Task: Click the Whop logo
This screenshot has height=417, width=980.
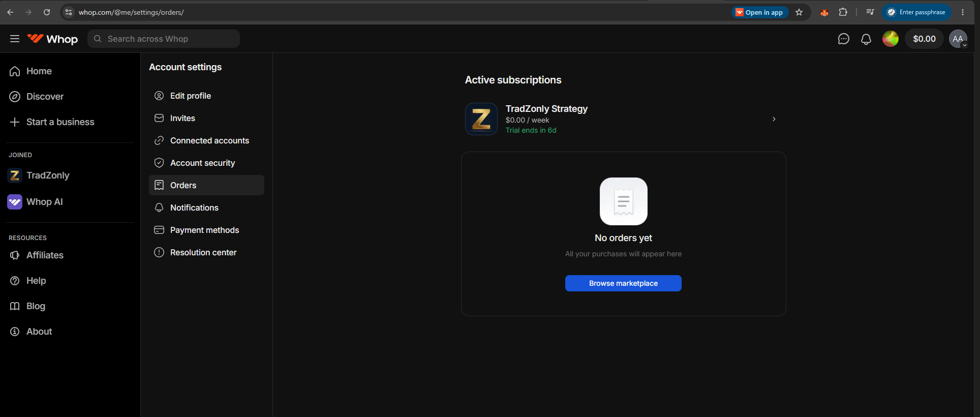Action: click(x=52, y=39)
